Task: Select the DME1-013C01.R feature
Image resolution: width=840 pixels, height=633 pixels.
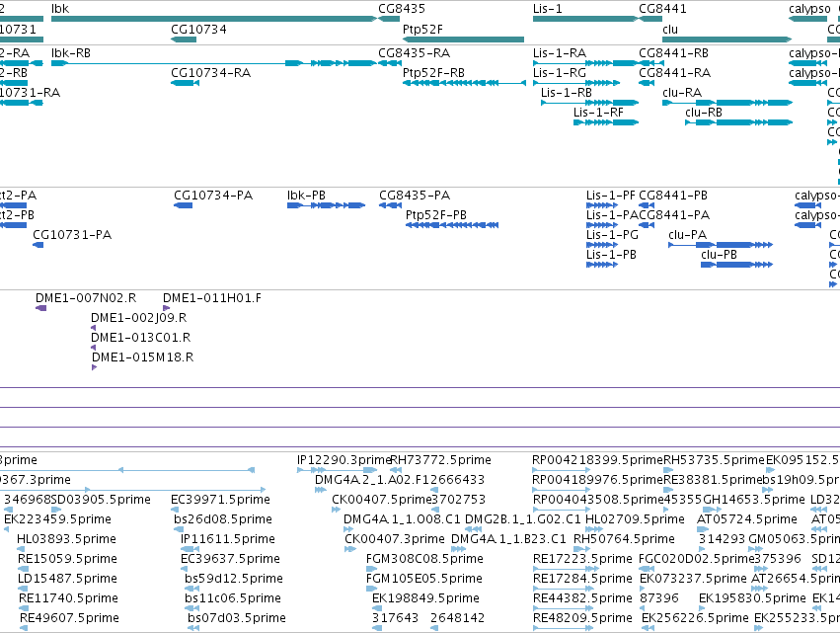Action: coord(93,348)
